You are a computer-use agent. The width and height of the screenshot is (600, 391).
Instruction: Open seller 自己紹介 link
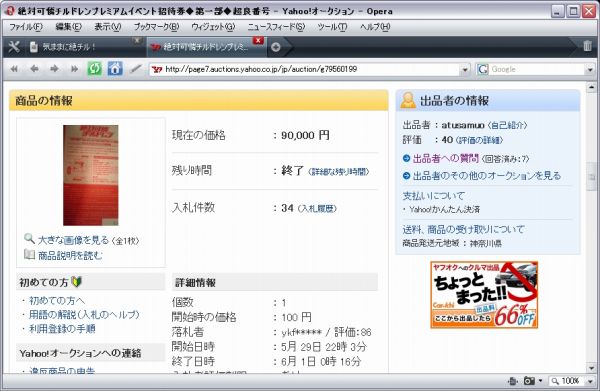pyautogui.click(x=507, y=125)
